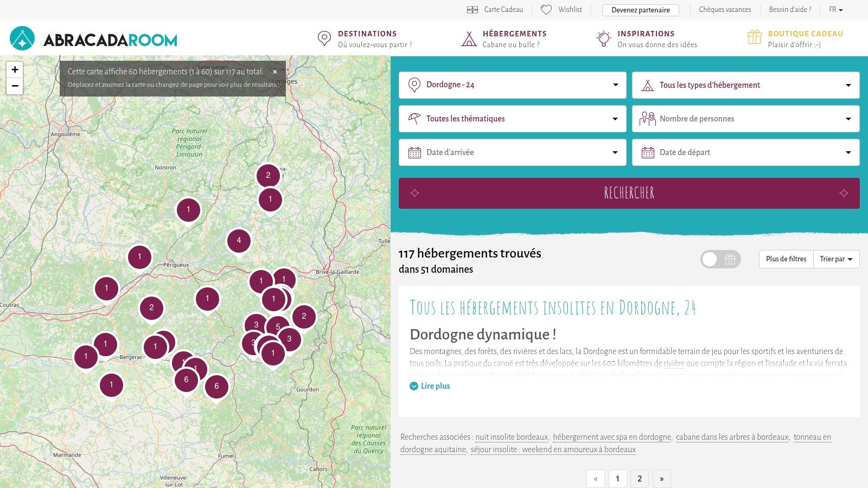Close the map info banner
868x488 pixels.
(x=275, y=72)
